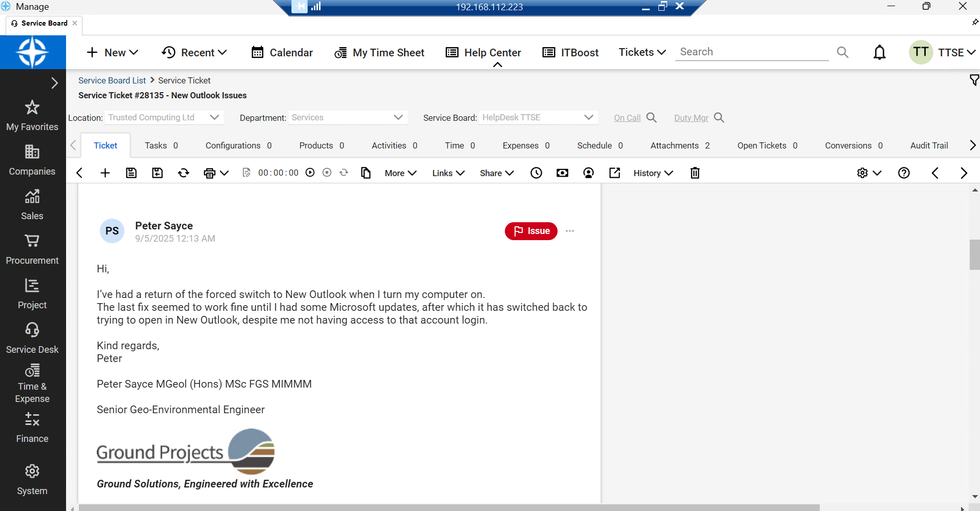
Task: Click the top Search input field
Action: tap(752, 52)
